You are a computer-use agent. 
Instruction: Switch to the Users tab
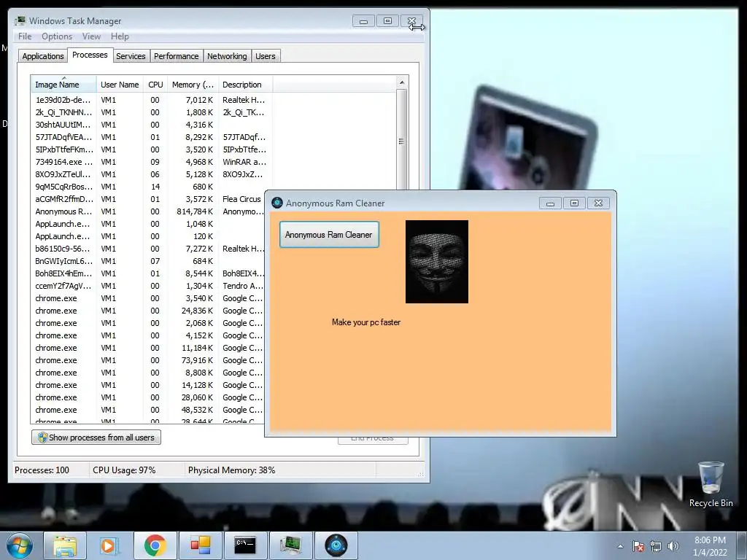coord(266,56)
